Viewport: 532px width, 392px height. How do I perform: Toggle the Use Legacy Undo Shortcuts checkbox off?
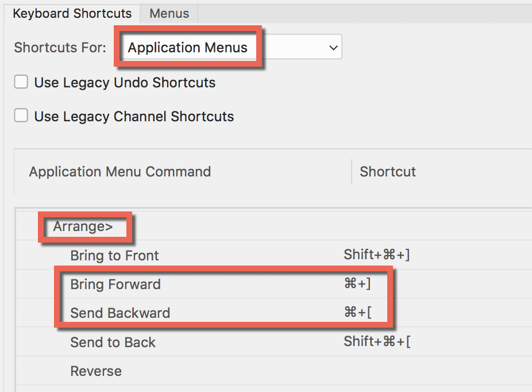(21, 82)
